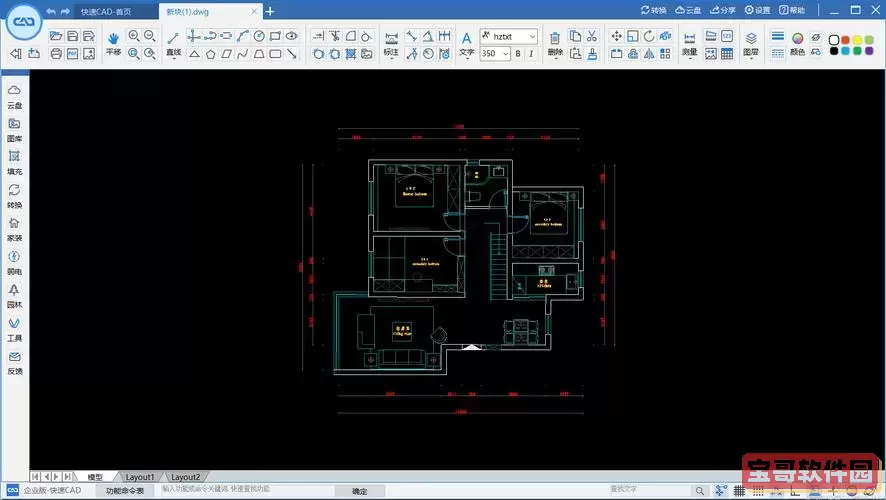The image size is (886, 500).
Task: Switch to the Layout1 tab
Action: [140, 477]
